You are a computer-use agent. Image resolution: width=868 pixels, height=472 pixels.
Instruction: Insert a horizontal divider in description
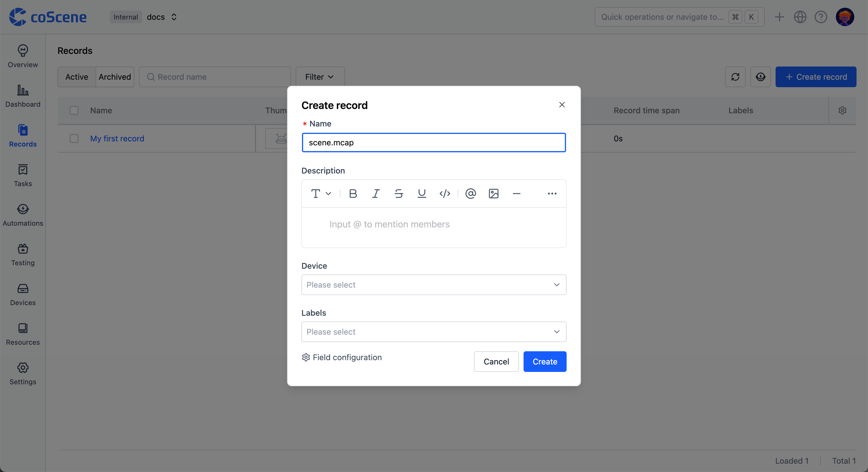(517, 194)
